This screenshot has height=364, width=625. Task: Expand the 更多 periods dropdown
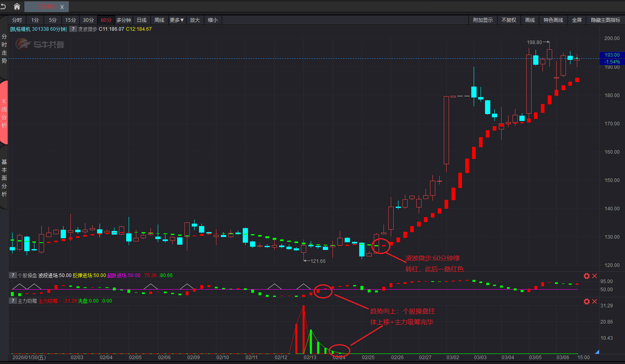[177, 20]
